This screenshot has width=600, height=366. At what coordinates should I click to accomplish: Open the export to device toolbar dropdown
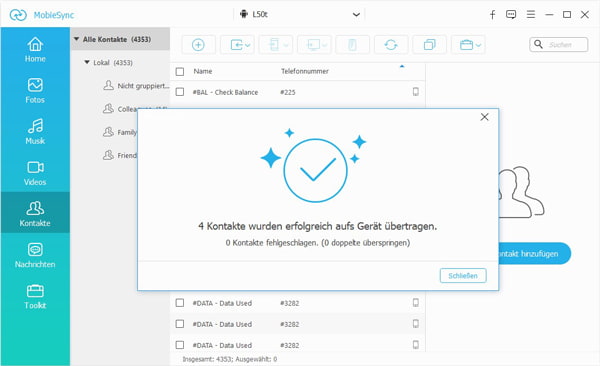point(276,45)
